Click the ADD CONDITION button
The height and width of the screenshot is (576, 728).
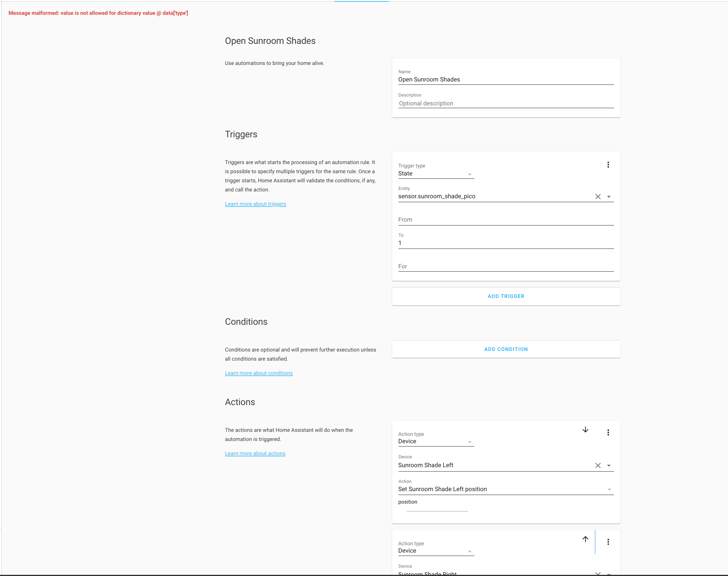pyautogui.click(x=506, y=349)
